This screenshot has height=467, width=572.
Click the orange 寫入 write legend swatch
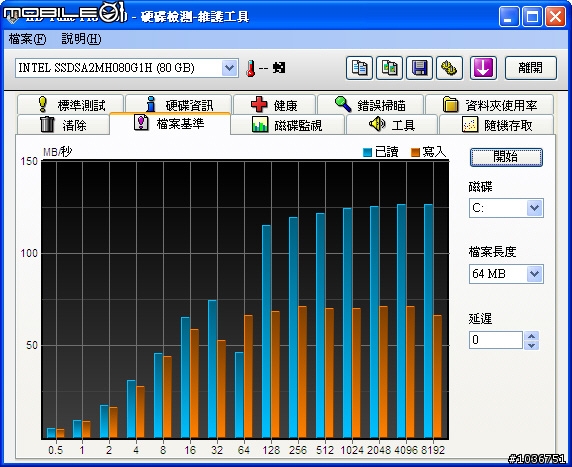click(415, 153)
